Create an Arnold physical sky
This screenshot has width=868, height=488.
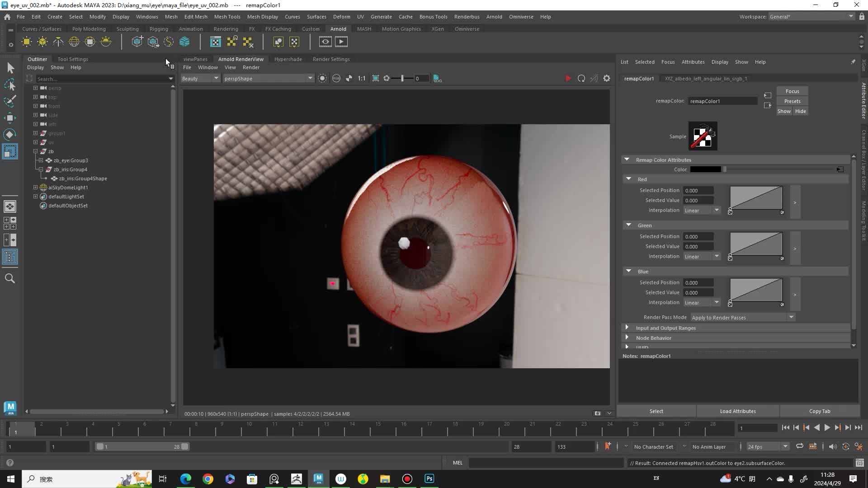(x=106, y=42)
